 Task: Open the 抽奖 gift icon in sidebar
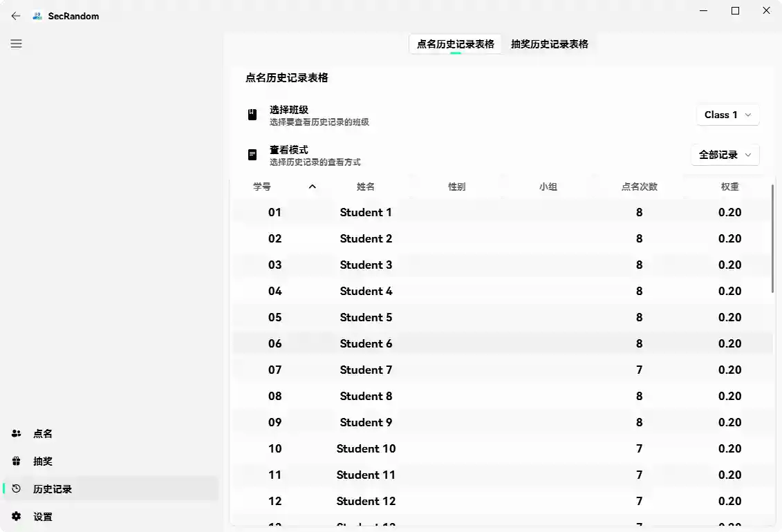(16, 461)
